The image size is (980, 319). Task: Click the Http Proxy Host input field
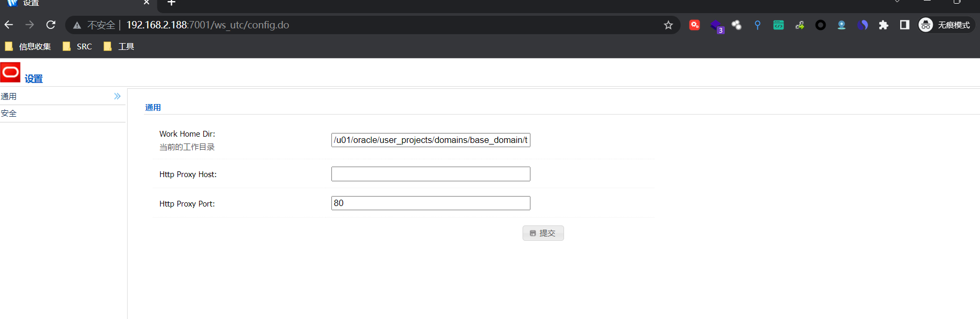(x=431, y=174)
